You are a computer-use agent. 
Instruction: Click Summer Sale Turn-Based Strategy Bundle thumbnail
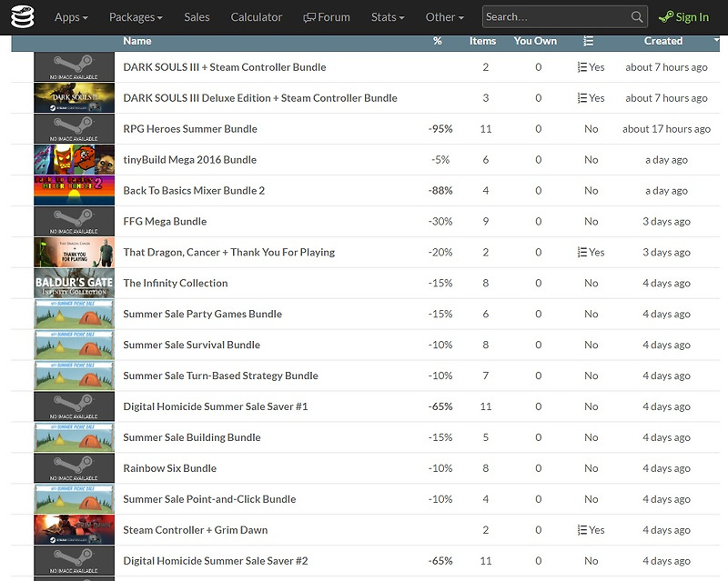click(75, 376)
